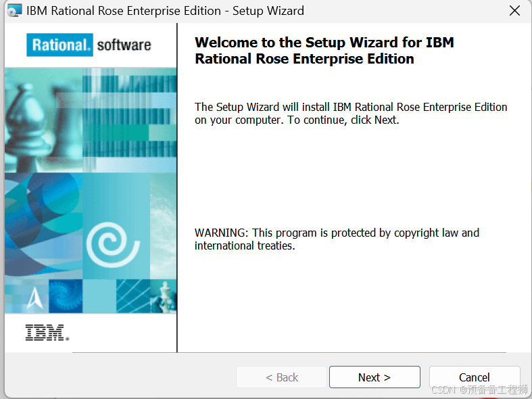
Task: Click the WARNING copyright notice text
Action: click(x=337, y=239)
